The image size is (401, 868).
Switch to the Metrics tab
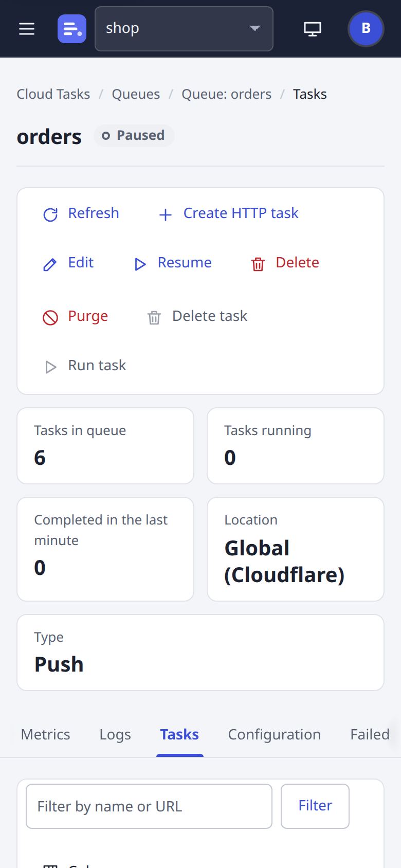[x=45, y=734]
